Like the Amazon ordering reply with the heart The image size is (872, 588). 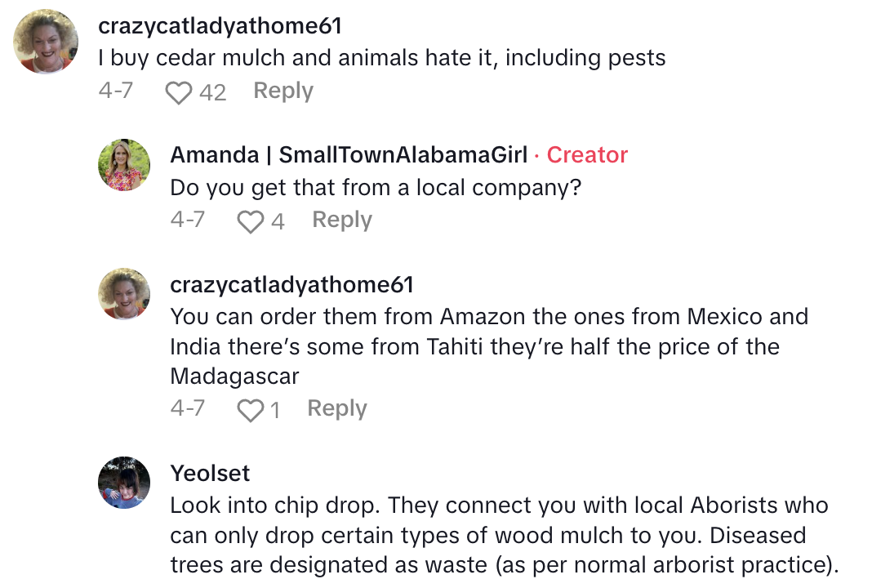pyautogui.click(x=250, y=410)
